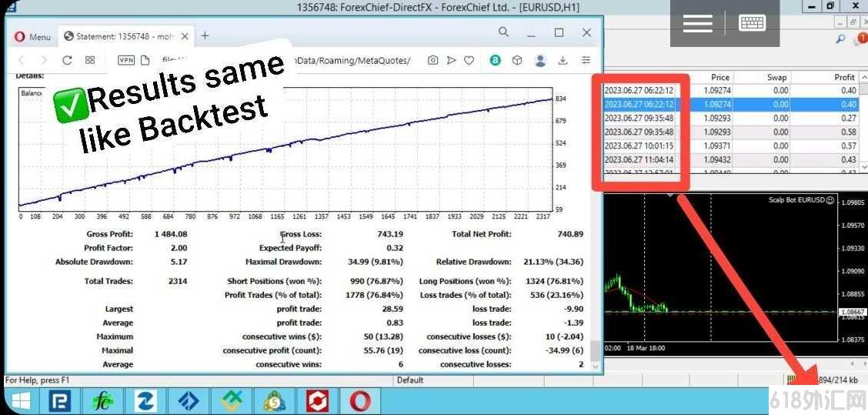Click Absolute Drawdown value 5.17
Screen dimensions: 868x415
[x=179, y=262]
